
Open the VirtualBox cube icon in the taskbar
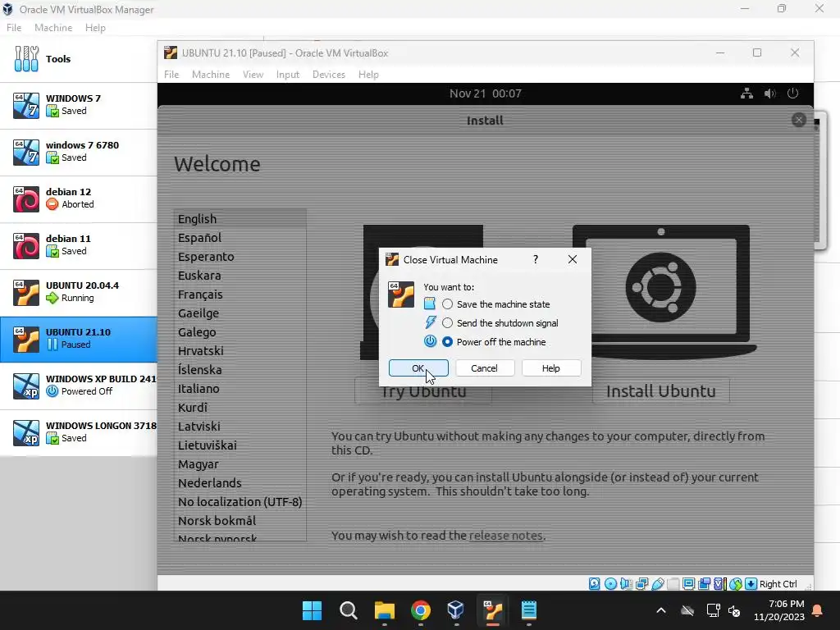(x=456, y=610)
